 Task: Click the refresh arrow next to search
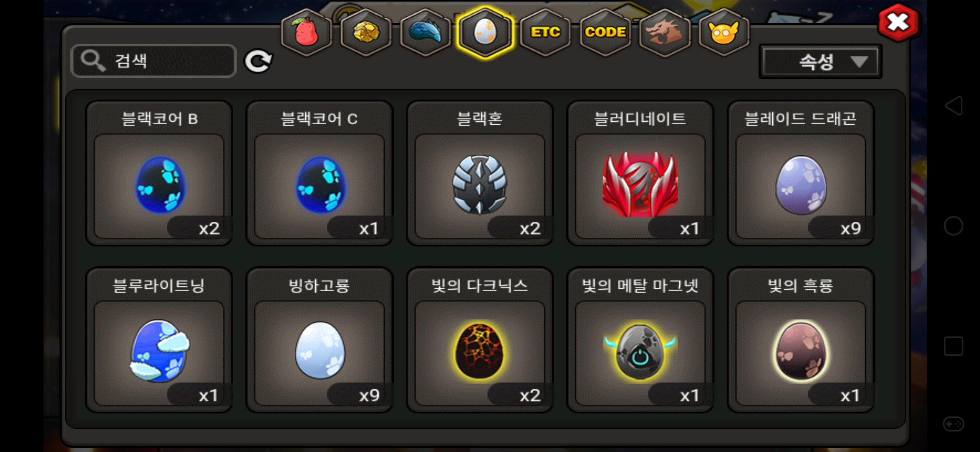tap(258, 62)
